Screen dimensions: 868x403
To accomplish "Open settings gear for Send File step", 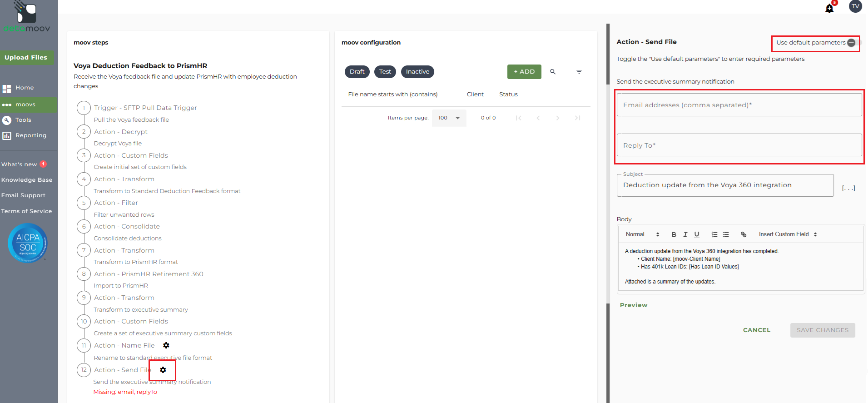I will click(163, 370).
